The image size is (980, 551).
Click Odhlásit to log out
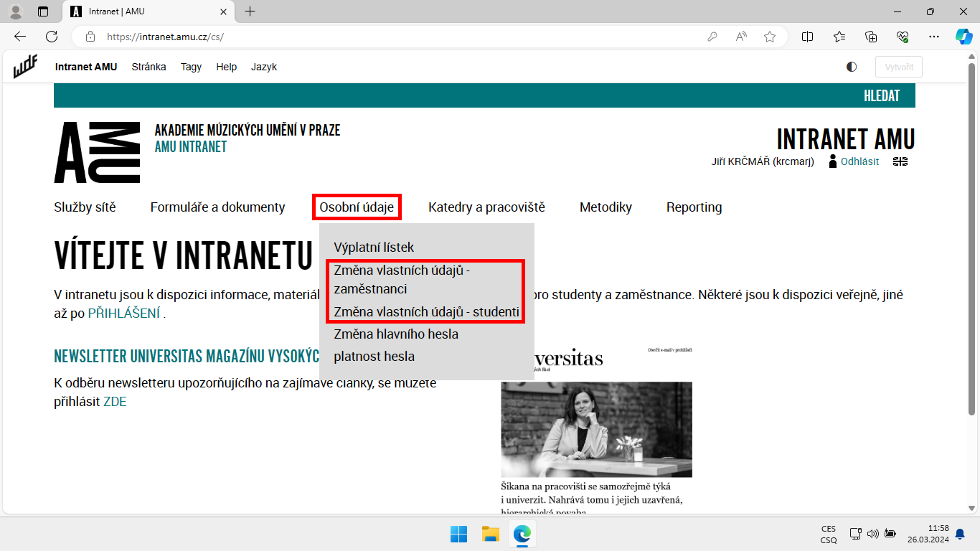(x=859, y=161)
